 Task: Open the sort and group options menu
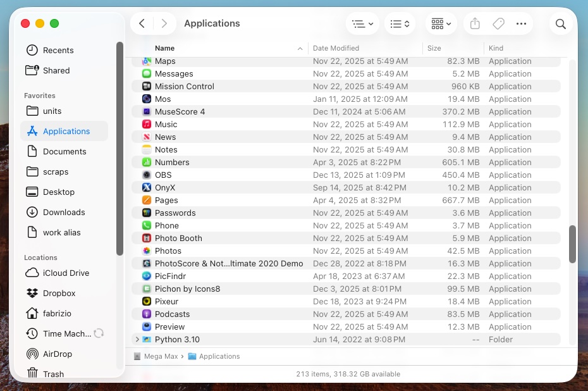(x=400, y=23)
